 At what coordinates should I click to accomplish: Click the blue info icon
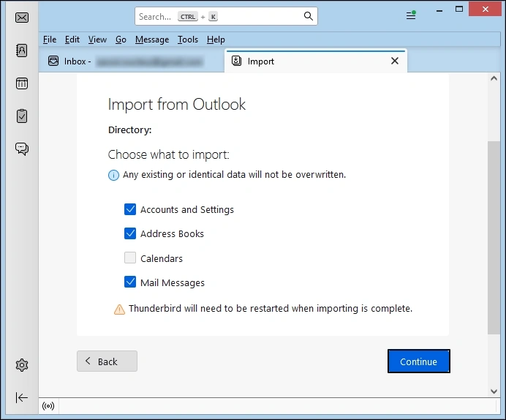[113, 176]
